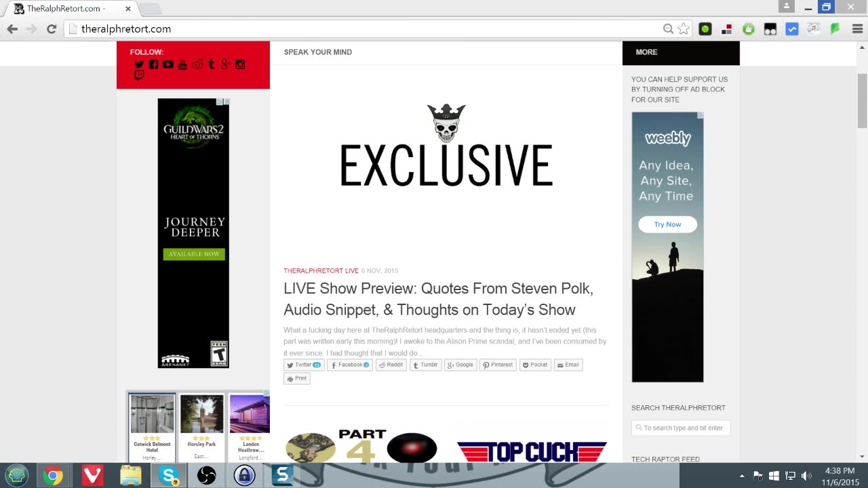This screenshot has width=868, height=488.
Task: Open a new tab button
Action: click(x=150, y=9)
